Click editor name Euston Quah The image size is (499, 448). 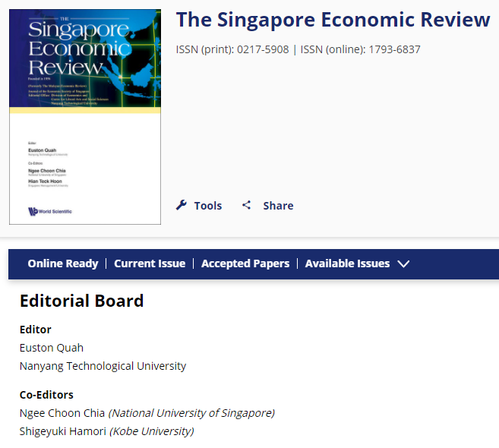(52, 348)
